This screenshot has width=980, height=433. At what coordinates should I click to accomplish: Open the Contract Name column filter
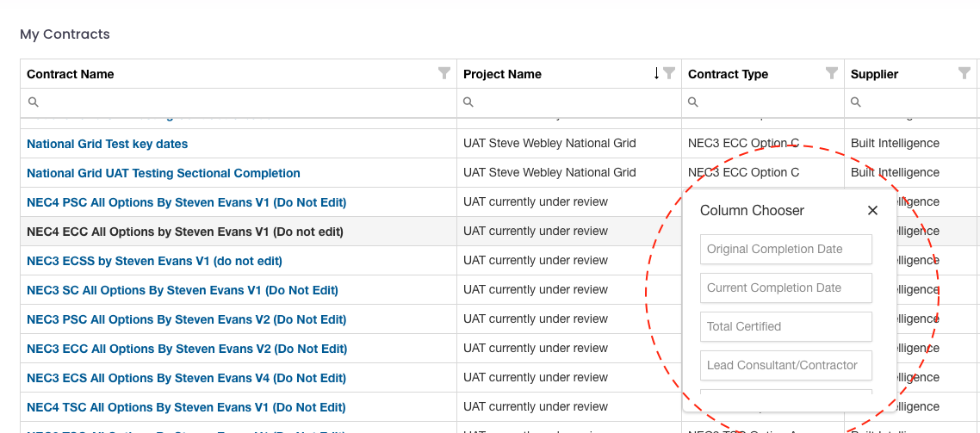(443, 73)
